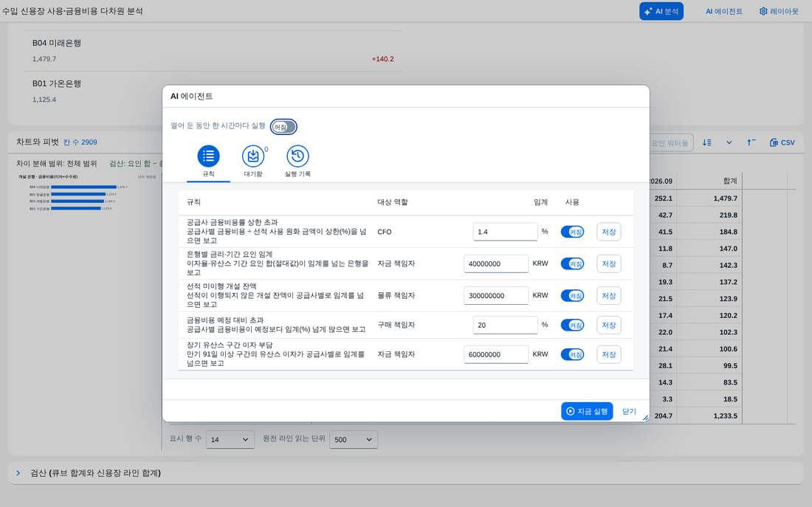Toggle the 금융비용 예정 대비 초과 rule switch
This screenshot has height=507, width=812.
pyautogui.click(x=572, y=325)
